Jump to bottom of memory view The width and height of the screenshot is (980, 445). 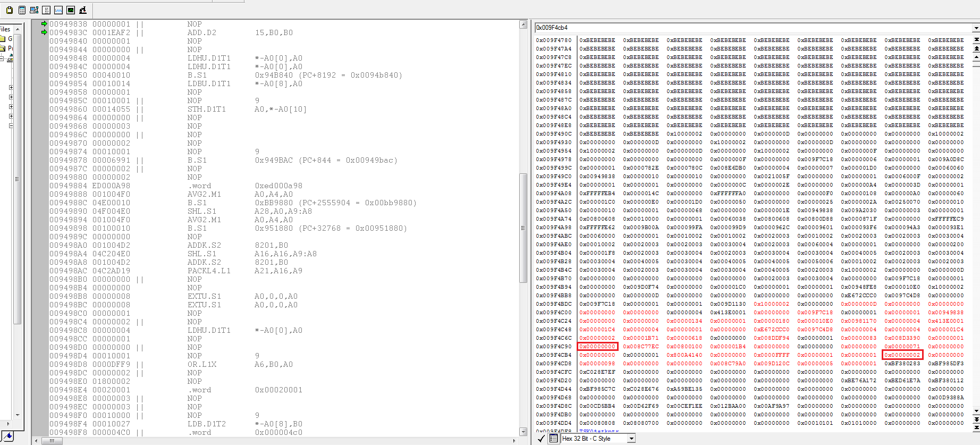[976, 427]
